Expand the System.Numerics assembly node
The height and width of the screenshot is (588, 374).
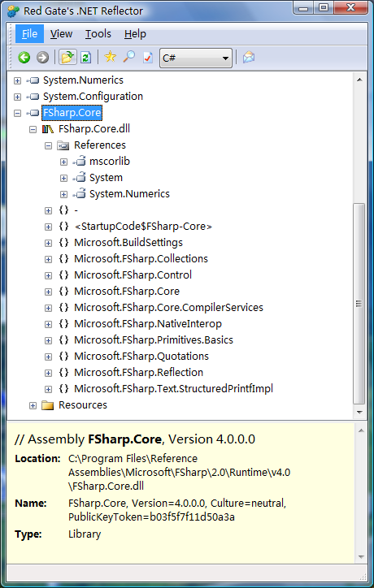17,80
